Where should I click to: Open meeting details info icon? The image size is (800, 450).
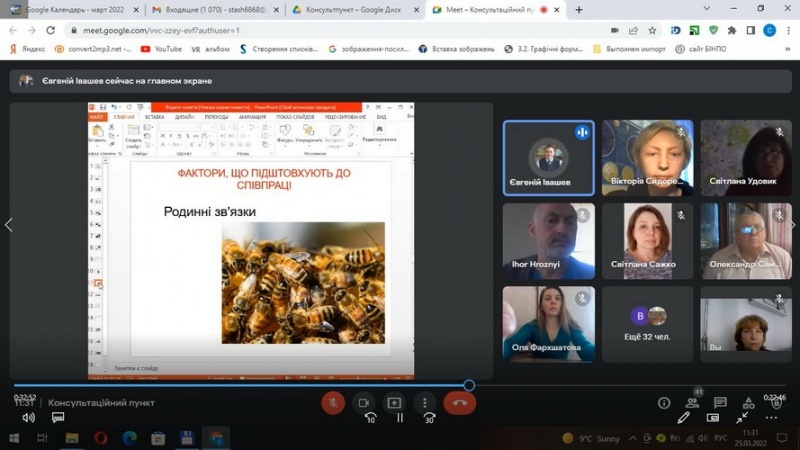664,402
